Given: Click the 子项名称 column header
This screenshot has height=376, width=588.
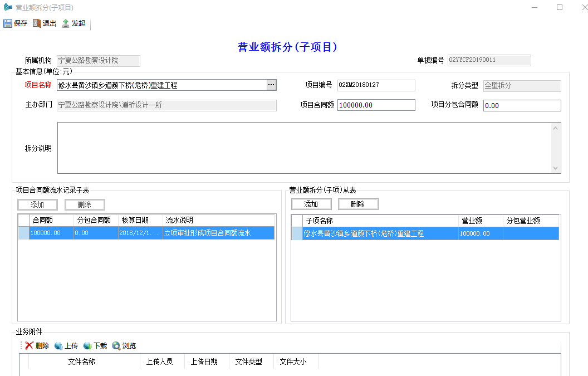Looking at the screenshot, I should tap(381, 221).
